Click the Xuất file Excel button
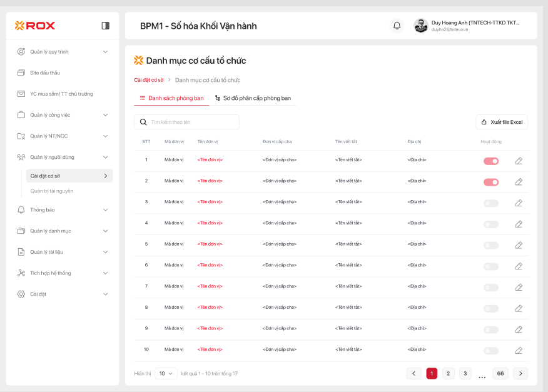The image size is (548, 392). [x=502, y=122]
